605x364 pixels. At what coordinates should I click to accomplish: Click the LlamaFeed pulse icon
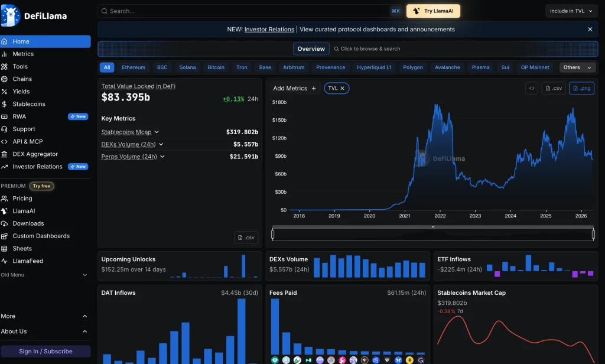[x=4, y=261]
